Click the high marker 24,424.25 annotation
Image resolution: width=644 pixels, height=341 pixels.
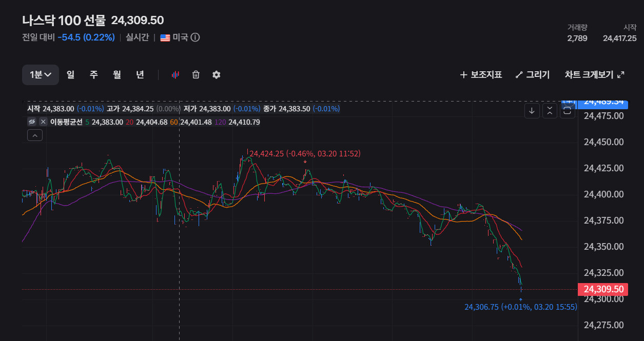click(305, 154)
